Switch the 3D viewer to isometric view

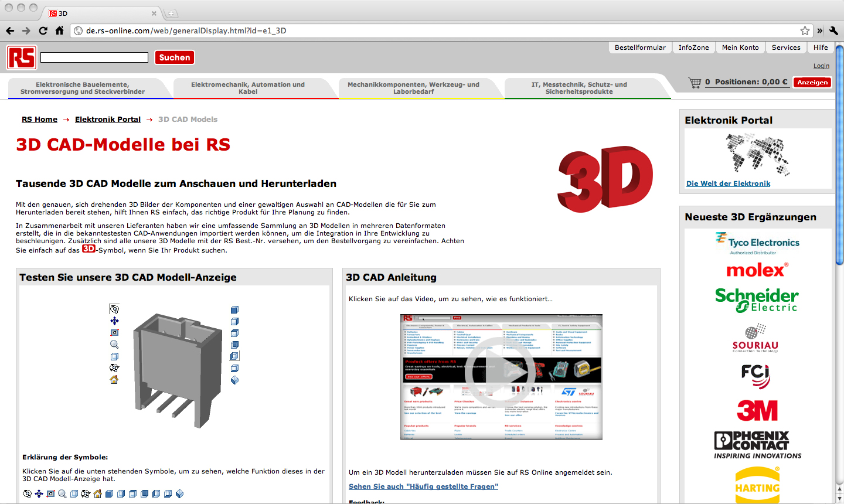[x=234, y=380]
